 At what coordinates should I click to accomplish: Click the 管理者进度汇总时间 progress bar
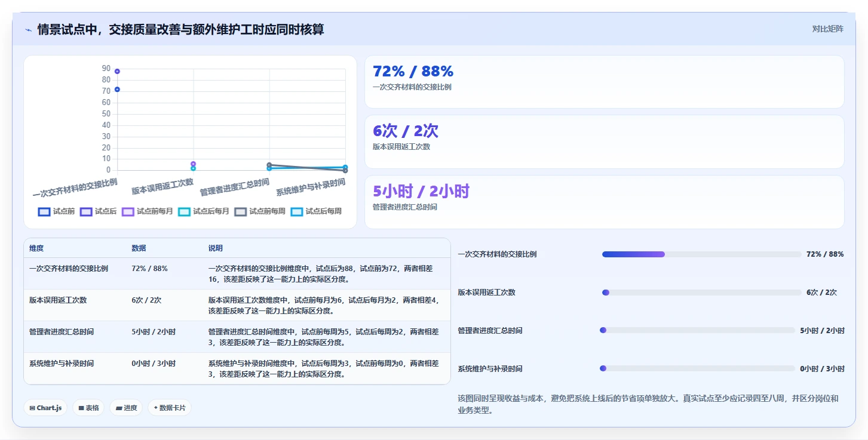(x=697, y=330)
